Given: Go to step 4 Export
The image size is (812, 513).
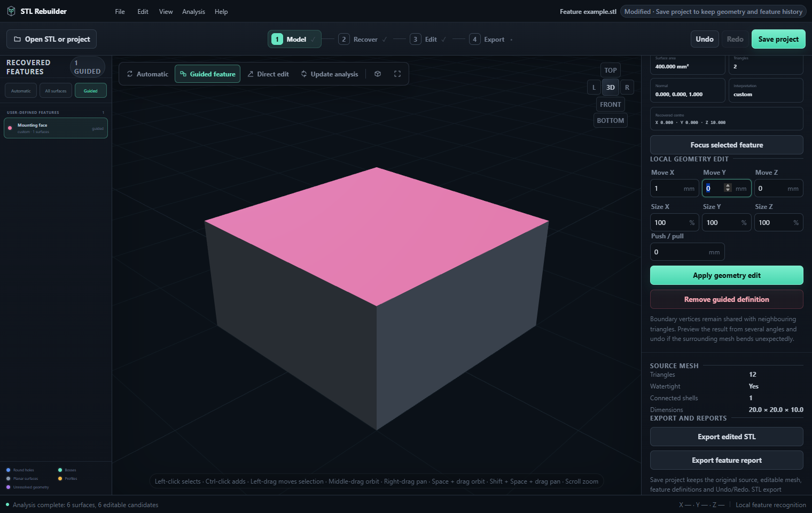Looking at the screenshot, I should click(x=491, y=39).
